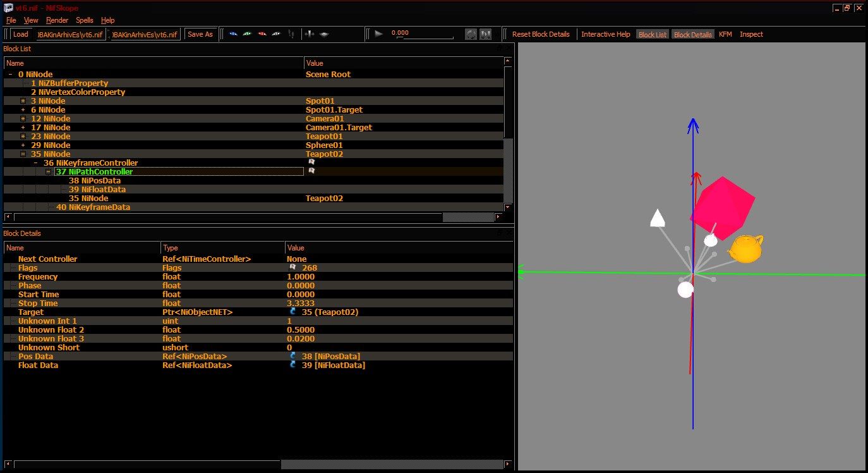Image resolution: width=868 pixels, height=473 pixels.
Task: Collapse the 0 NiNode Scene Root
Action: point(10,74)
